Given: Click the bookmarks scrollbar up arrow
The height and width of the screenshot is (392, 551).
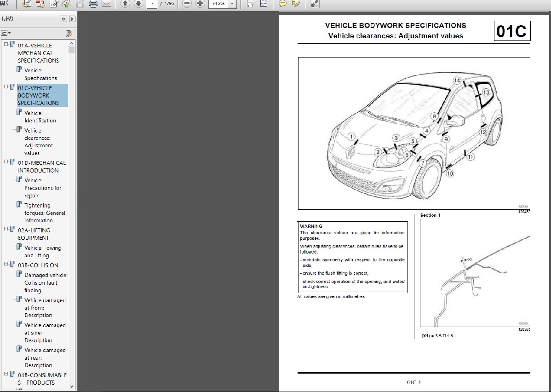Looking at the screenshot, I should coord(72,43).
